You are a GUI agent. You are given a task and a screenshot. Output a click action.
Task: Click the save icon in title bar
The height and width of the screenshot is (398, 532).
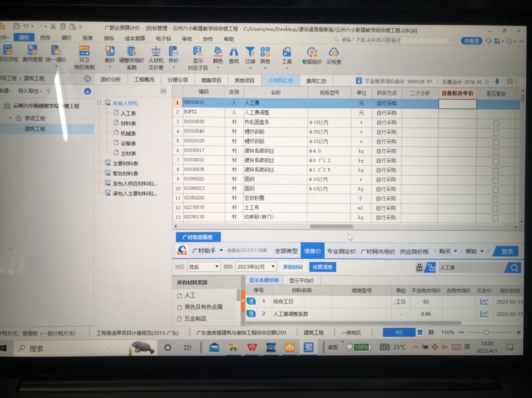tap(16, 26)
